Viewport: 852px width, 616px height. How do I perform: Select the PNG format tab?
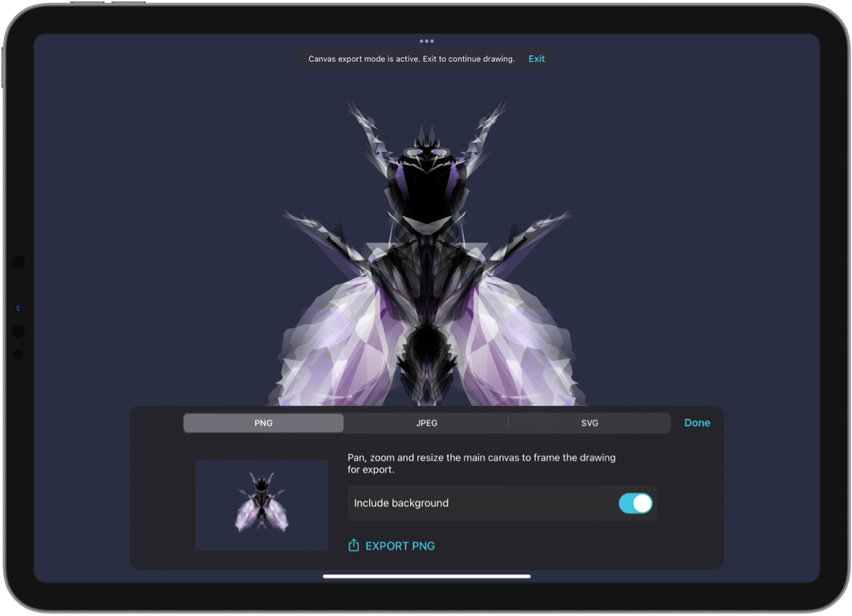pyautogui.click(x=263, y=423)
